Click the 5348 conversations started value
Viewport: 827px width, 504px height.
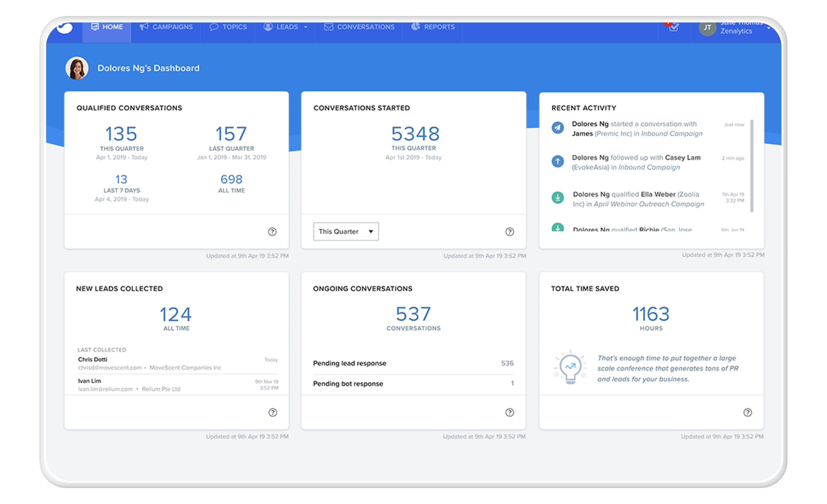coord(415,134)
